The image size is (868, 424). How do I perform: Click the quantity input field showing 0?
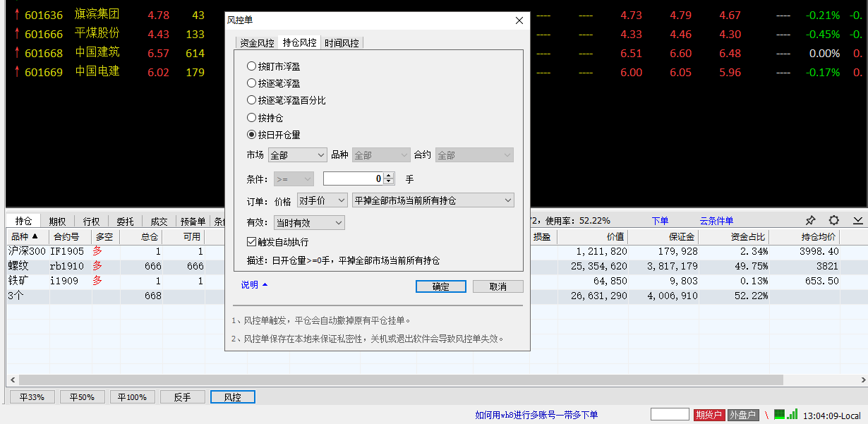coord(352,179)
